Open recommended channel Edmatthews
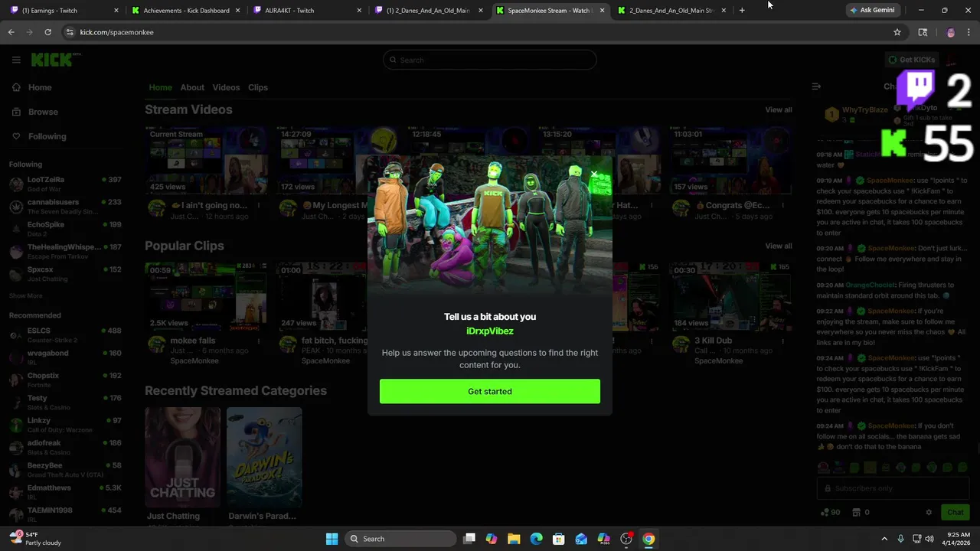 65,492
